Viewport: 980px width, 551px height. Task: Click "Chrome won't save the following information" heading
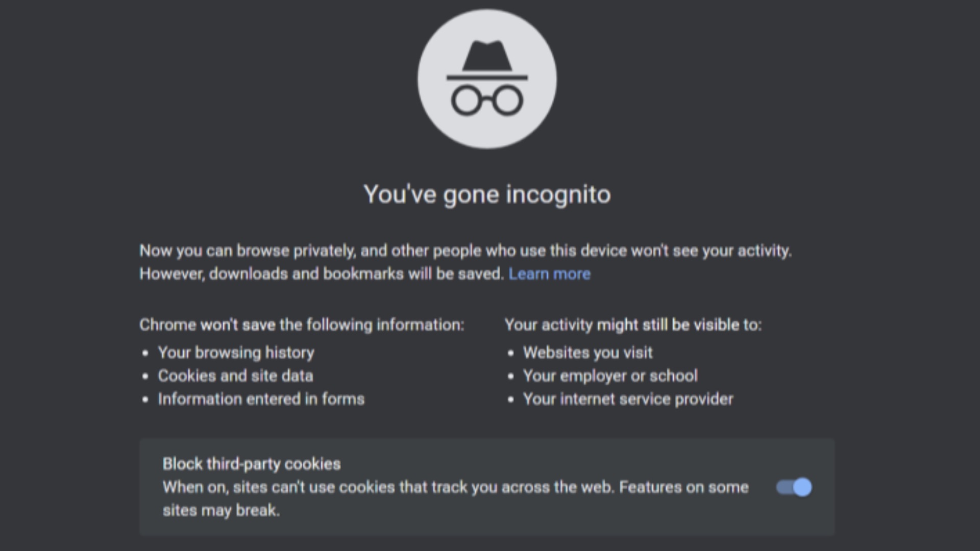[x=302, y=325]
